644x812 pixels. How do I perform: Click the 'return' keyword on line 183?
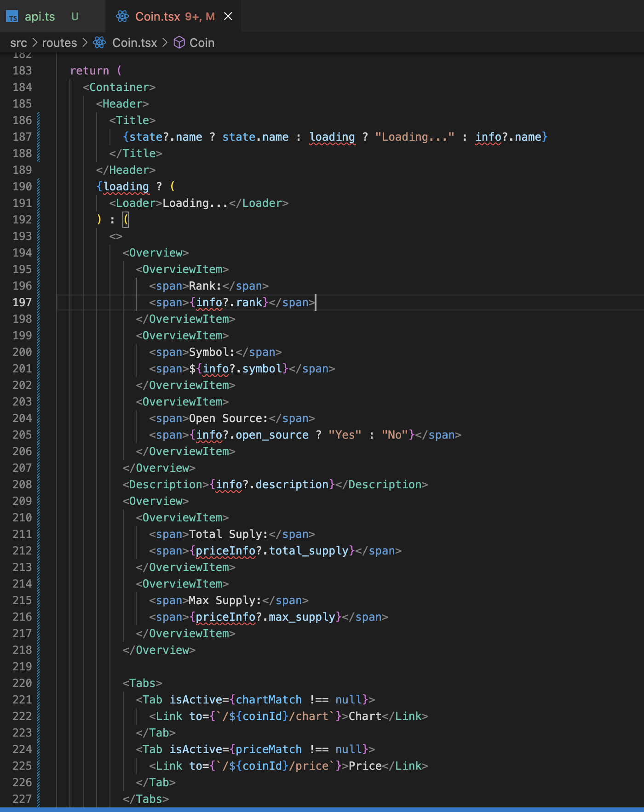[90, 71]
